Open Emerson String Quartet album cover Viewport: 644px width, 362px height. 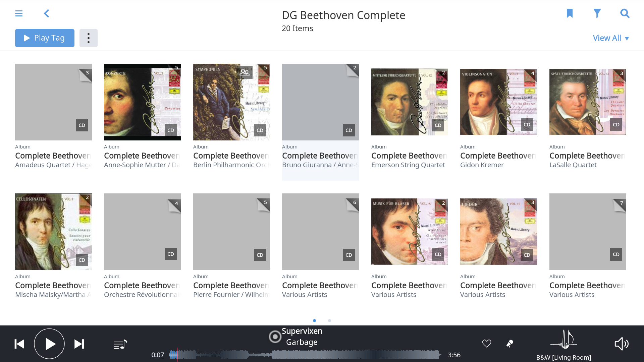click(x=410, y=102)
